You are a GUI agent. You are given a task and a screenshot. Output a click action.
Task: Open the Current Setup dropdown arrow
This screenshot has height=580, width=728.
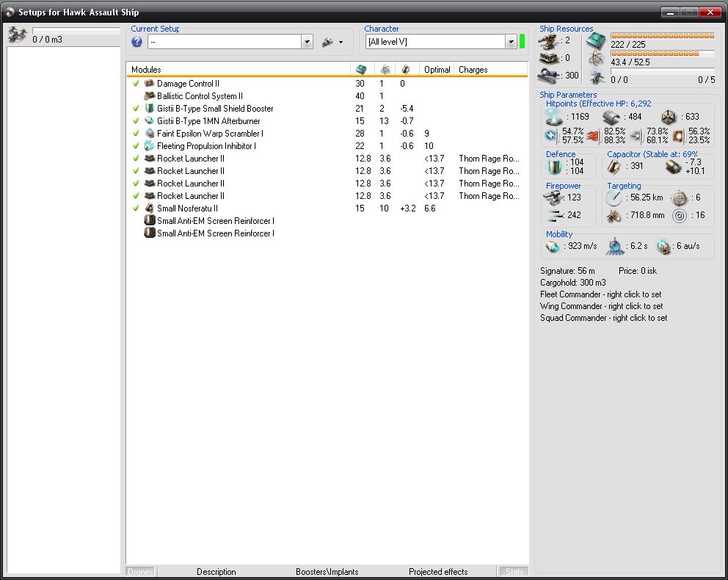click(307, 42)
